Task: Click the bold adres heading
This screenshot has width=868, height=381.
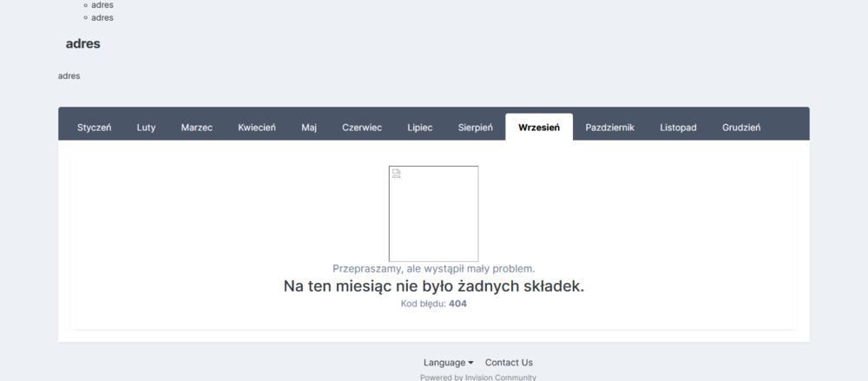Action: click(83, 44)
